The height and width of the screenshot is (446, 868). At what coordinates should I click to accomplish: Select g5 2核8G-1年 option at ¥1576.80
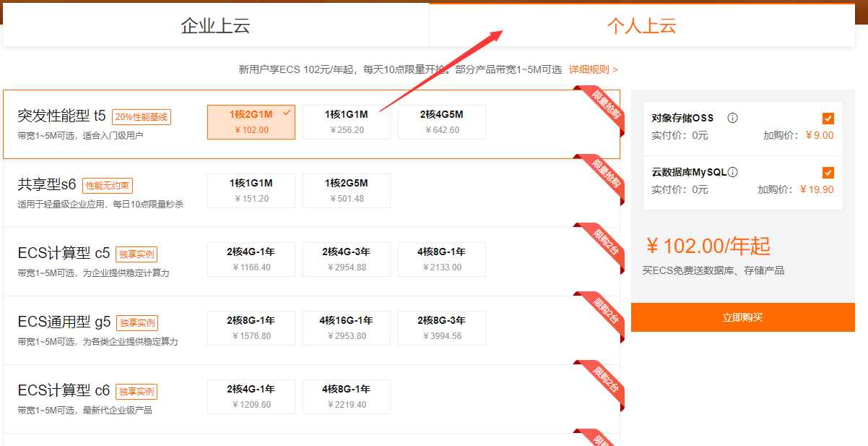[251, 328]
